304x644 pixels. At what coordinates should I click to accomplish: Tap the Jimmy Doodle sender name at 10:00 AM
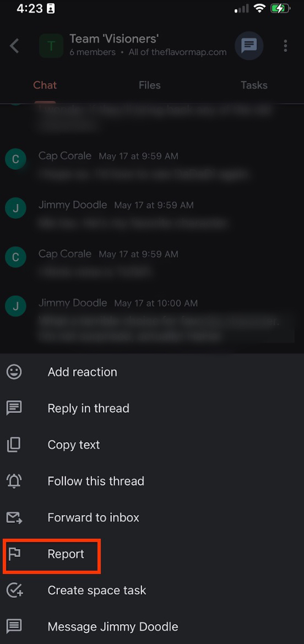coord(73,303)
